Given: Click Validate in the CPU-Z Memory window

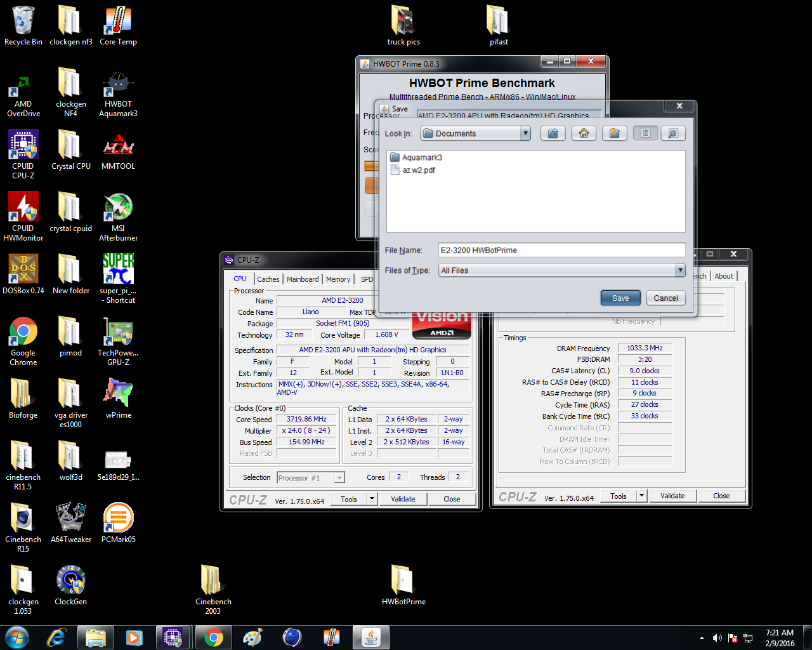Looking at the screenshot, I should [x=672, y=496].
